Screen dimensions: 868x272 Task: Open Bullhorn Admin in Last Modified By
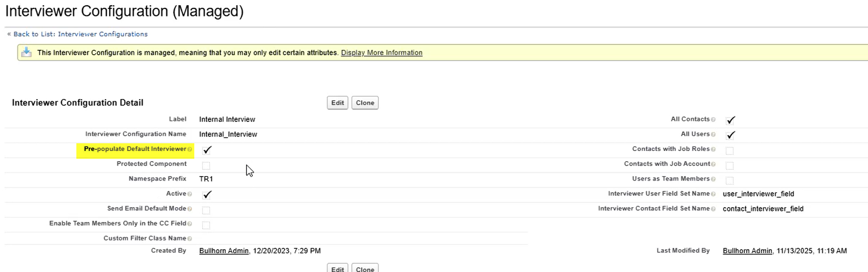pos(747,251)
